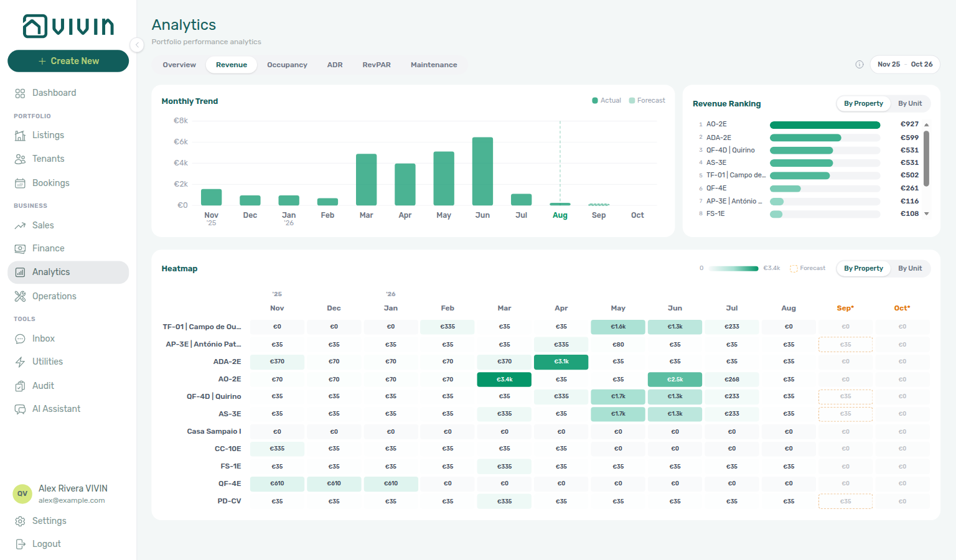Click the Sales trend icon
Viewport: 956px width, 560px height.
click(x=20, y=226)
